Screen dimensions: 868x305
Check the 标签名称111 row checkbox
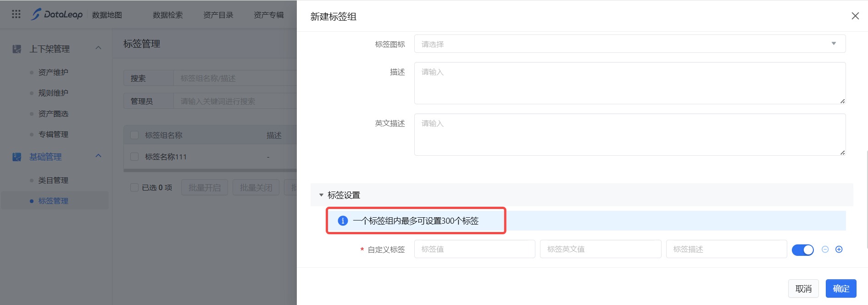(134, 157)
